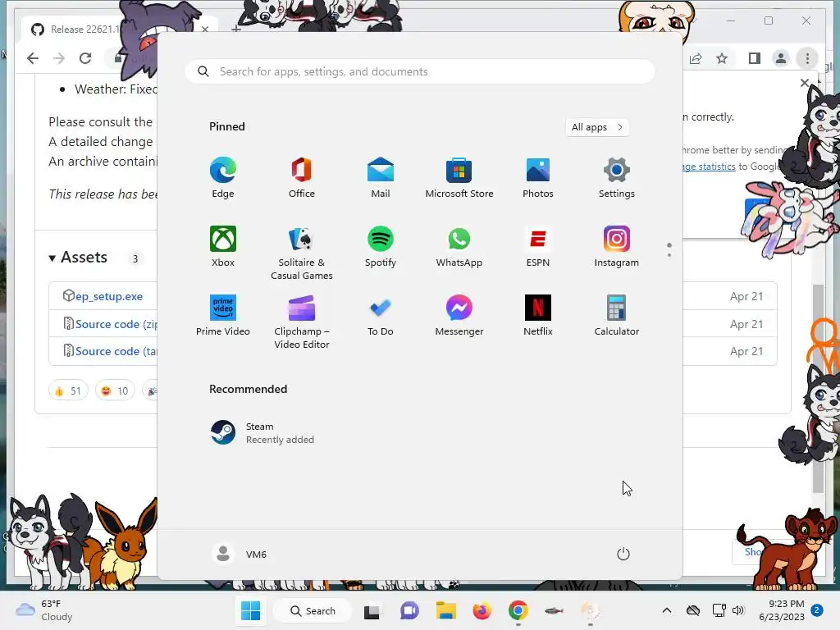Open File Explorer from taskbar
The height and width of the screenshot is (630, 840).
(445, 610)
